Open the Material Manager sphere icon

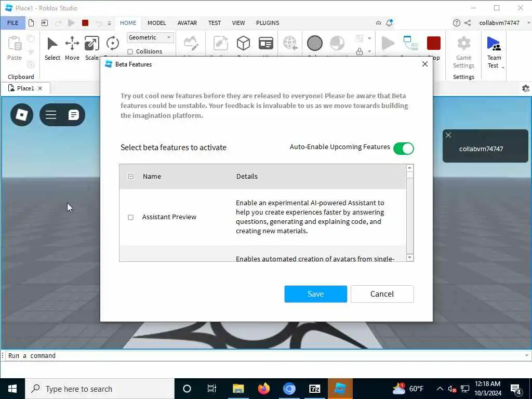pos(314,44)
